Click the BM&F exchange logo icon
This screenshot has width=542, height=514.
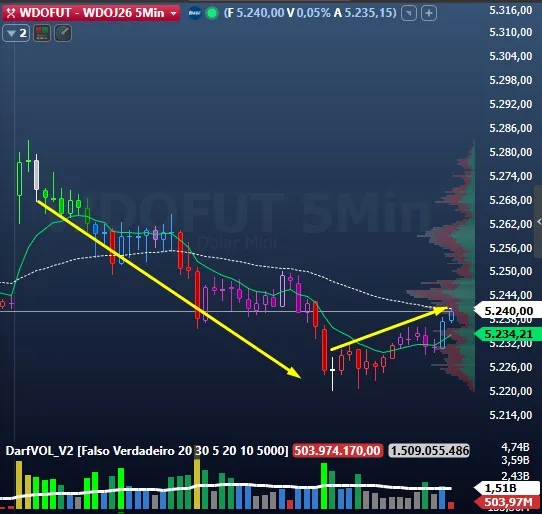pos(195,13)
